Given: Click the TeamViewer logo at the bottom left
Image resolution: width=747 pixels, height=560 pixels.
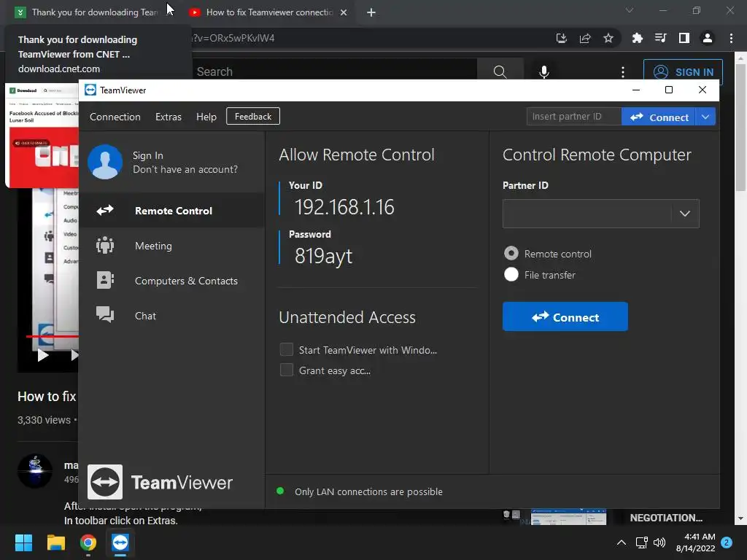Looking at the screenshot, I should [x=160, y=482].
